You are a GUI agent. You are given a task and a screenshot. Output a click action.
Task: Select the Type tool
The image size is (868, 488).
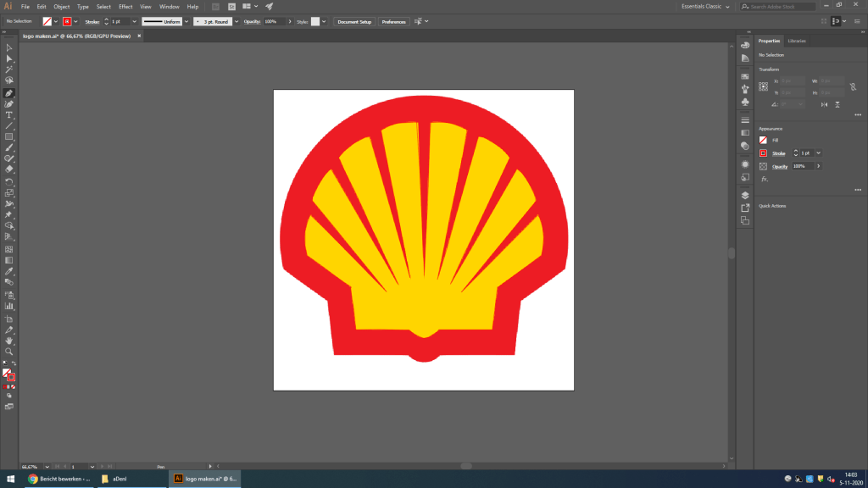[x=9, y=114]
